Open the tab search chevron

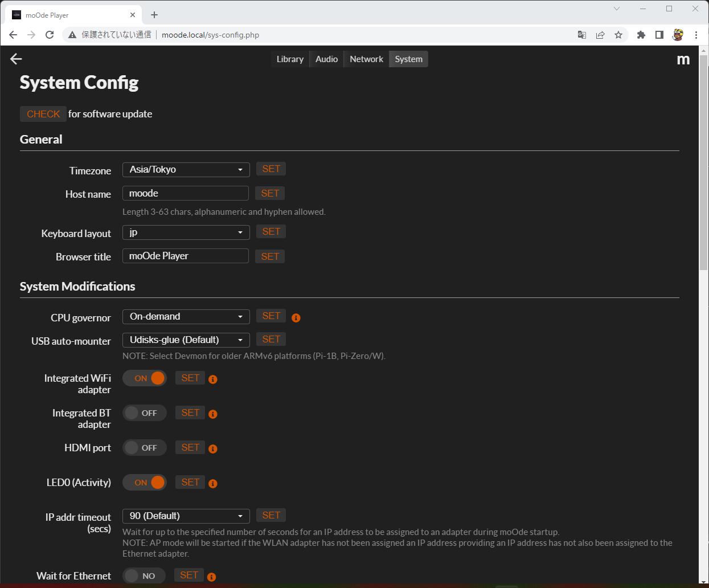pyautogui.click(x=617, y=9)
